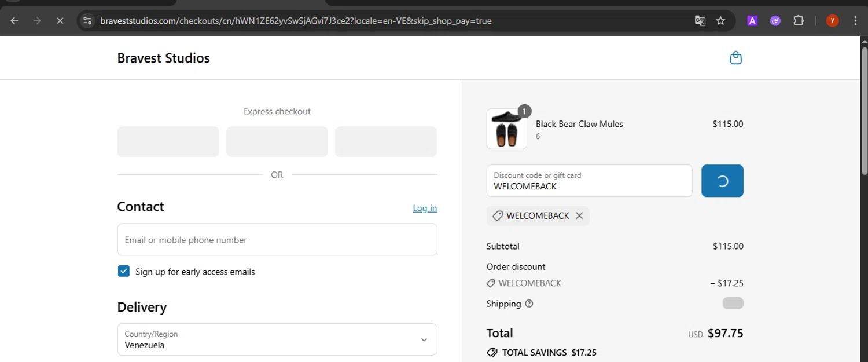Click the quantity badge on product thumbnail
The height and width of the screenshot is (362, 868).
[x=524, y=111]
